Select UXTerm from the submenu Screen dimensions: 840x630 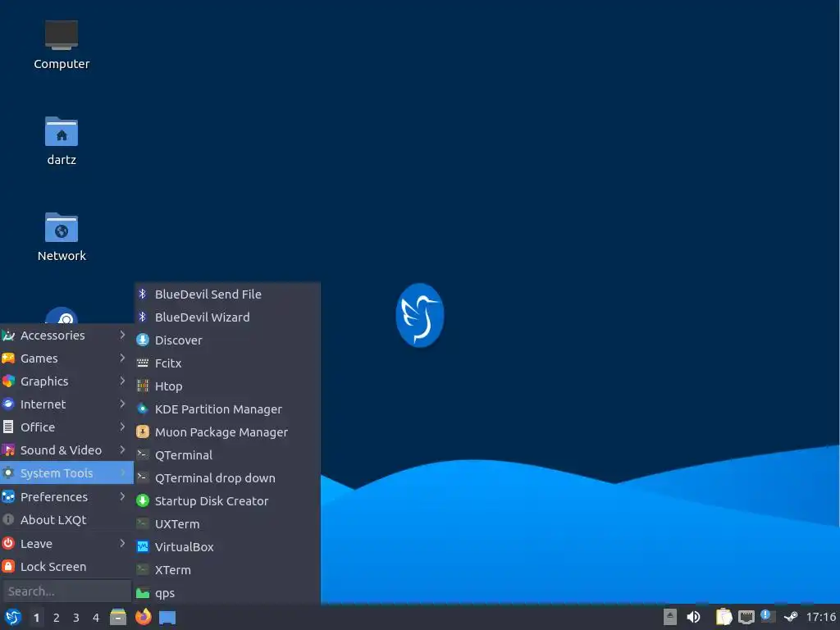click(x=228, y=524)
